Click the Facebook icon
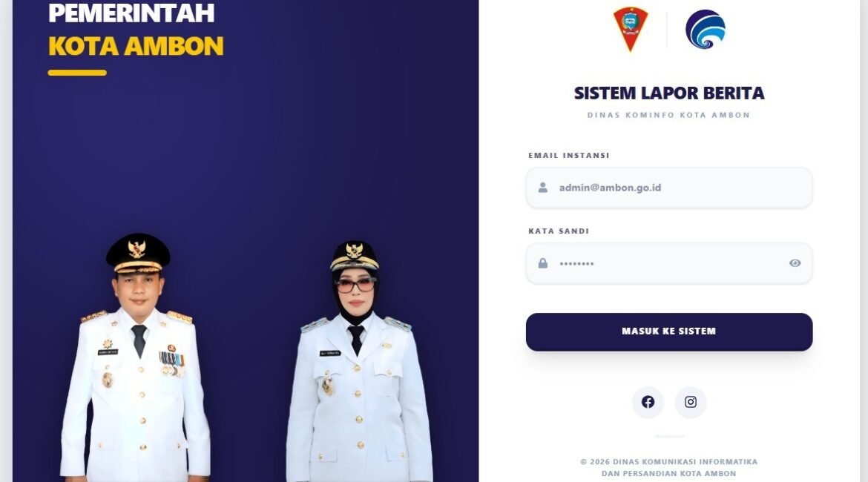 [648, 403]
